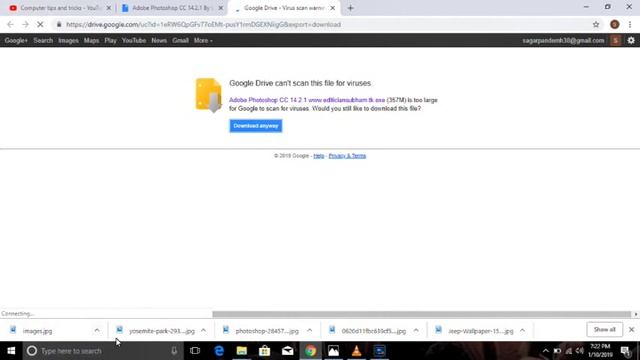
Task: Close the Google Drive tab
Action: (x=333, y=8)
